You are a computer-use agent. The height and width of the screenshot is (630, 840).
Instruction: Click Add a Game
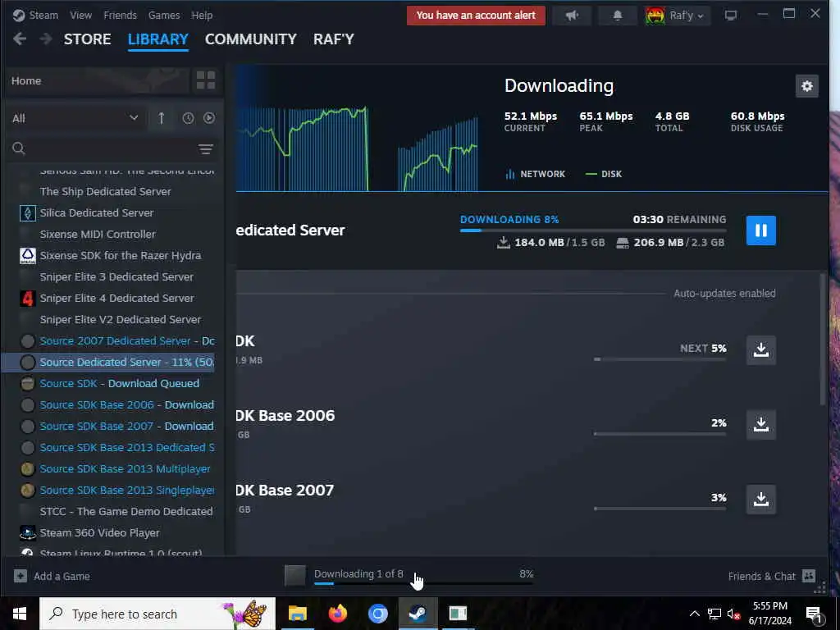[52, 576]
